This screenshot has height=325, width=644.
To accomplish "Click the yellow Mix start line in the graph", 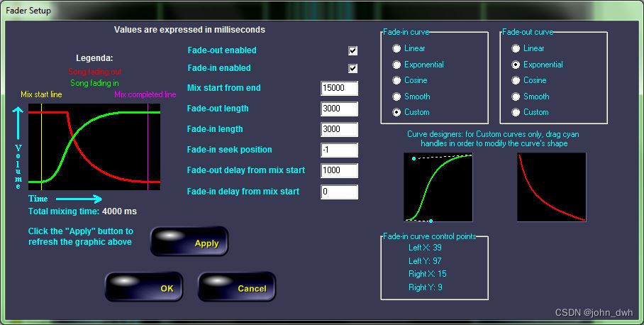I will [41, 147].
